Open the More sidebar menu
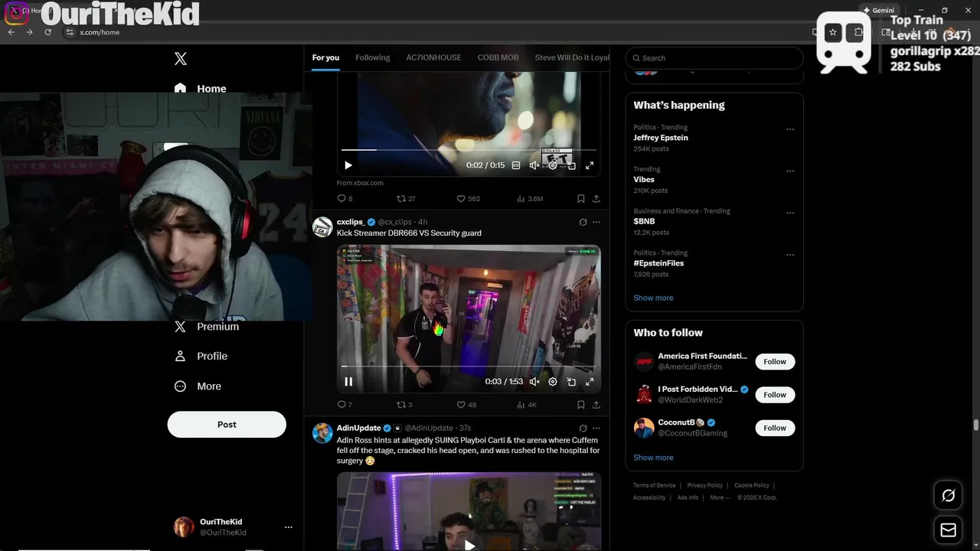This screenshot has height=551, width=980. click(198, 386)
